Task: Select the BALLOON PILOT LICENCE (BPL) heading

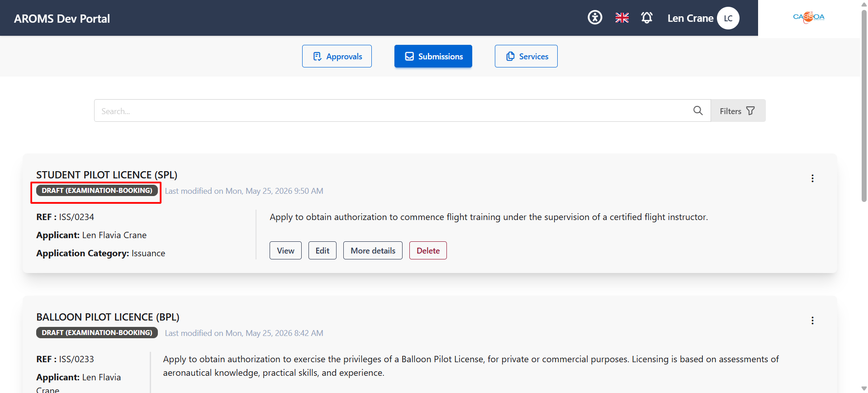Action: (108, 317)
